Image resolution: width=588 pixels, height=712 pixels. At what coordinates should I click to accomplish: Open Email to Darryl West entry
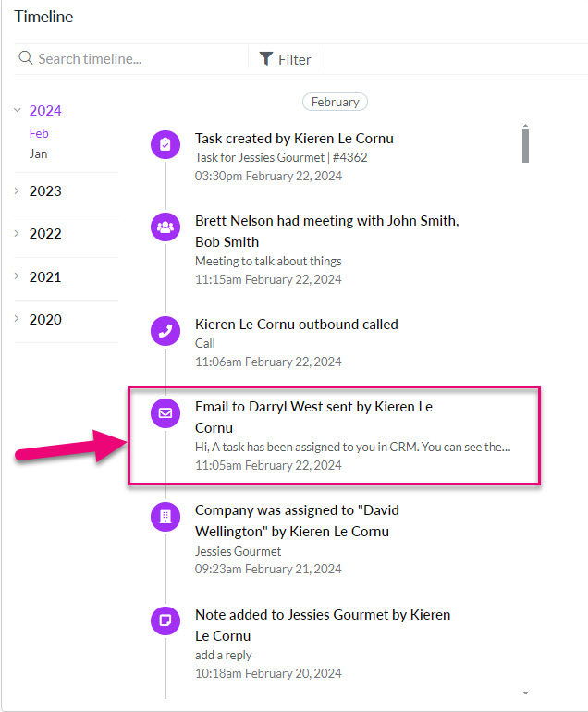[x=334, y=436]
